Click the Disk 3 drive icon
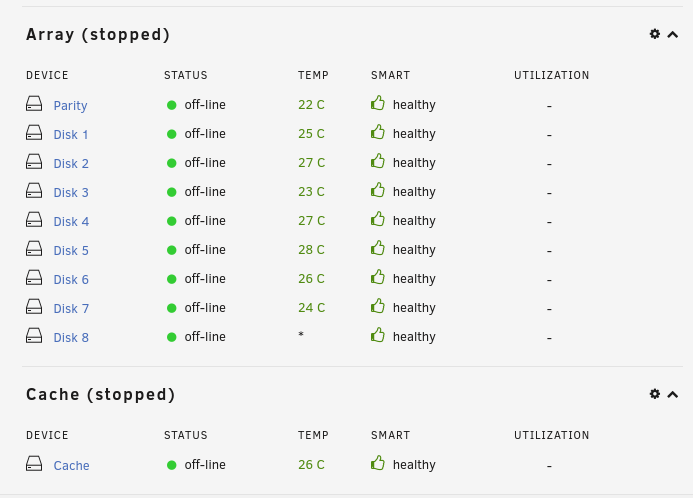This screenshot has height=498, width=693. [x=34, y=191]
